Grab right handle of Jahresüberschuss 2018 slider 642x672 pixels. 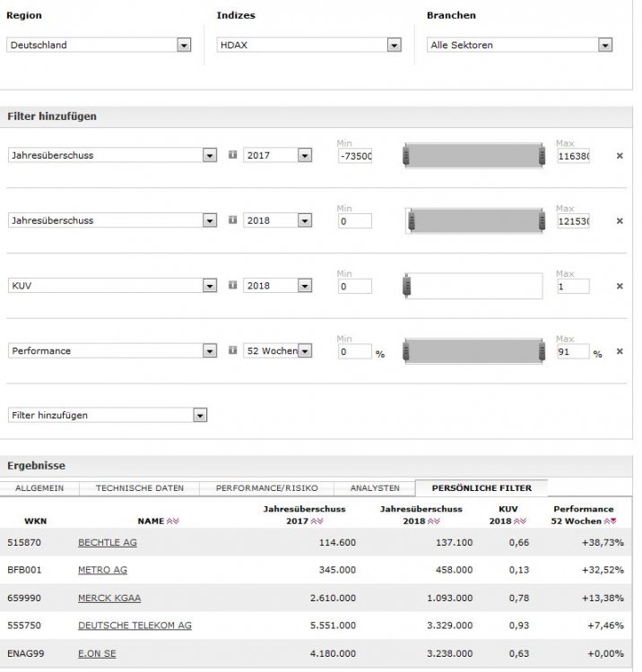(542, 221)
